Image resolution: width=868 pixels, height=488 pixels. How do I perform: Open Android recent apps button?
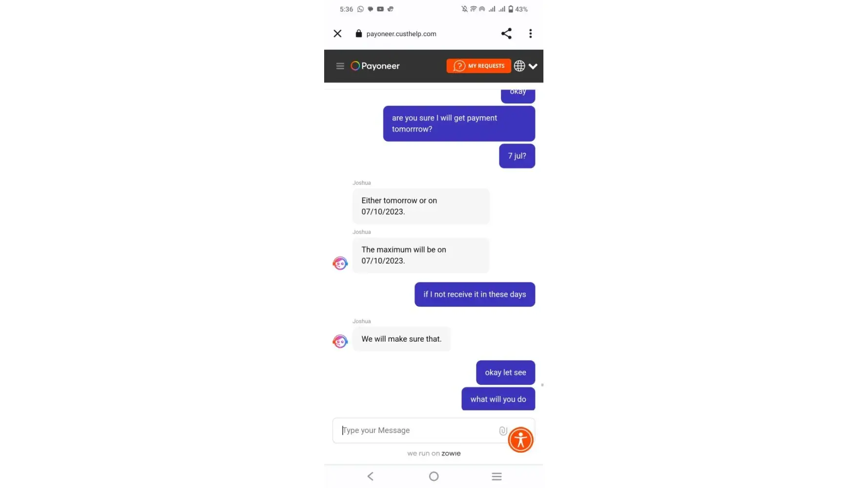point(496,476)
